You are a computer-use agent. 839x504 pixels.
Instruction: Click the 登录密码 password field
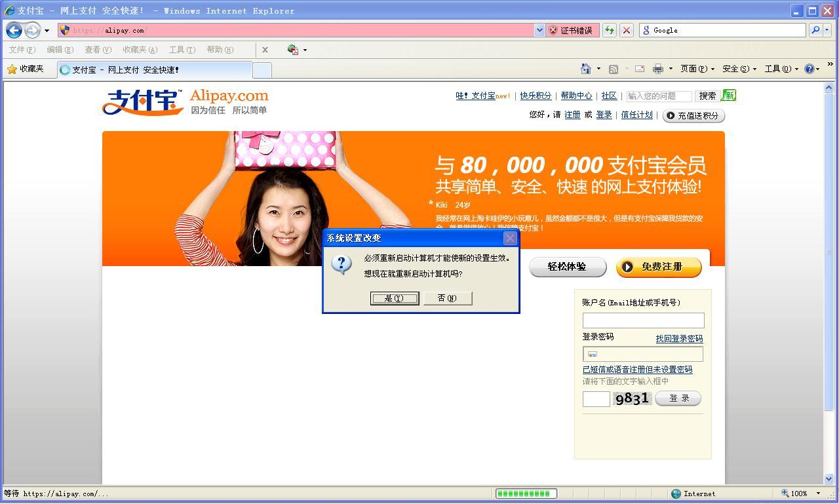(643, 354)
